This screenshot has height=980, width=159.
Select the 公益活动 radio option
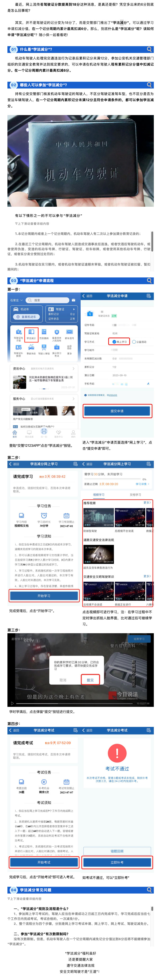click(x=139, y=342)
